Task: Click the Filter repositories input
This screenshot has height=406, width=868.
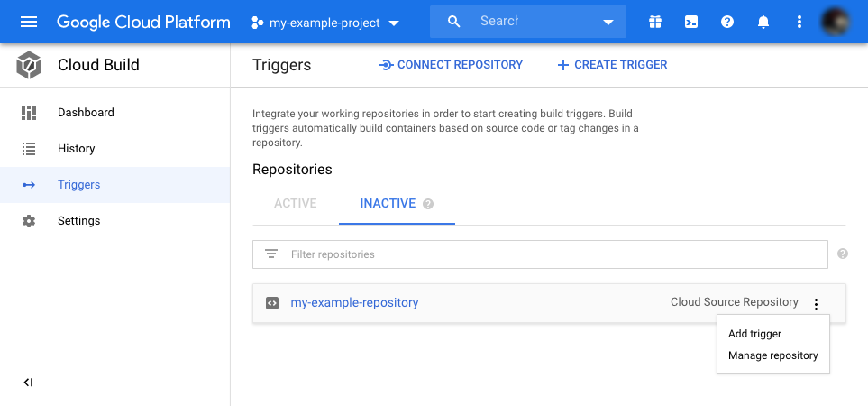Action: pyautogui.click(x=540, y=254)
